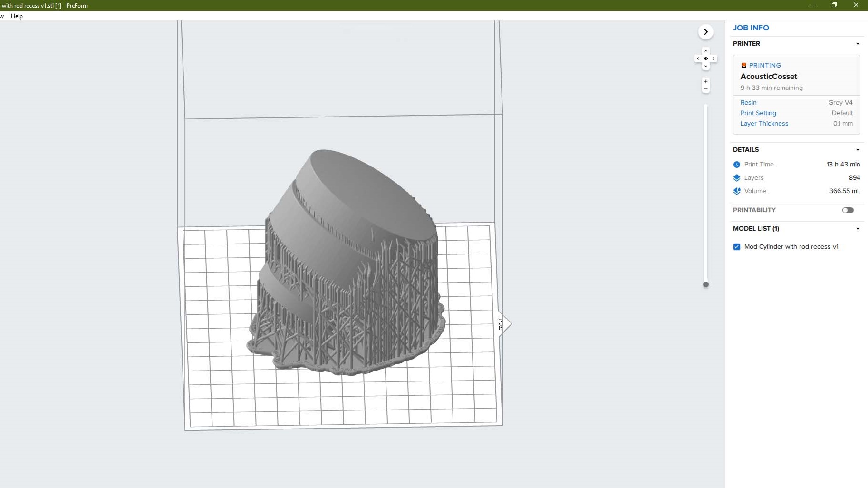Click the JOB INFO heading
The image size is (868, 488).
pyautogui.click(x=751, y=28)
